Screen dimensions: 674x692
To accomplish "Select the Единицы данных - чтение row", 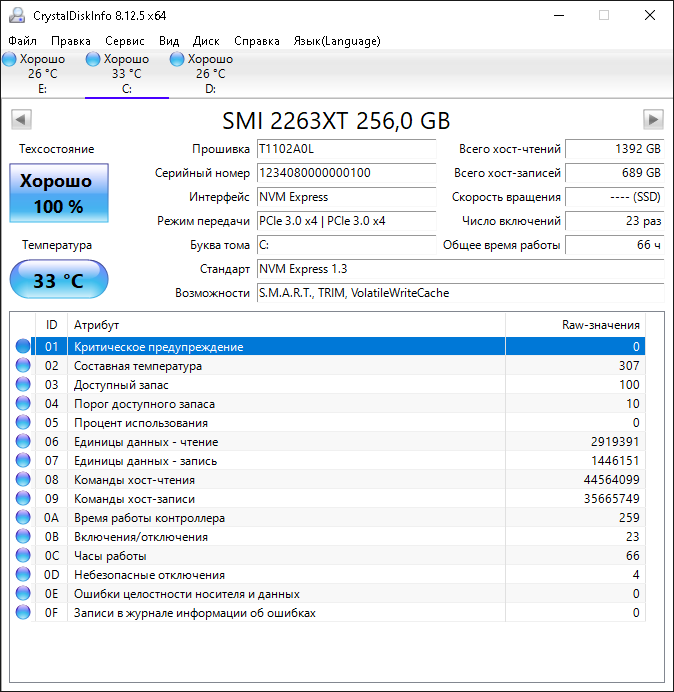I will tap(328, 441).
